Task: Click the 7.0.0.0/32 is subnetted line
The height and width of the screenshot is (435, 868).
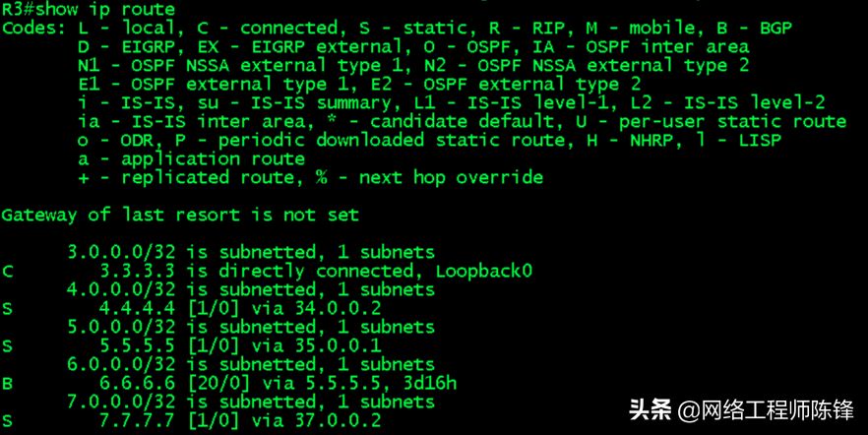Action: [251, 402]
